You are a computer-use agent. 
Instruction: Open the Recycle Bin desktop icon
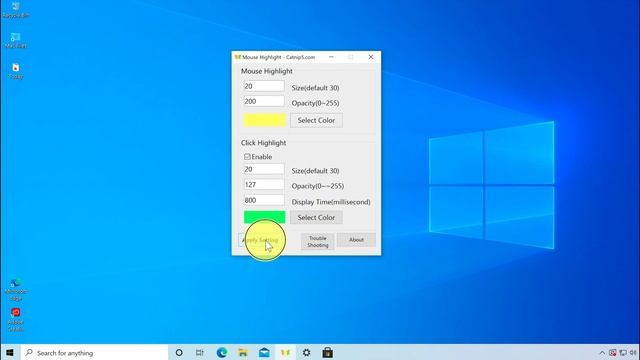coord(16,10)
